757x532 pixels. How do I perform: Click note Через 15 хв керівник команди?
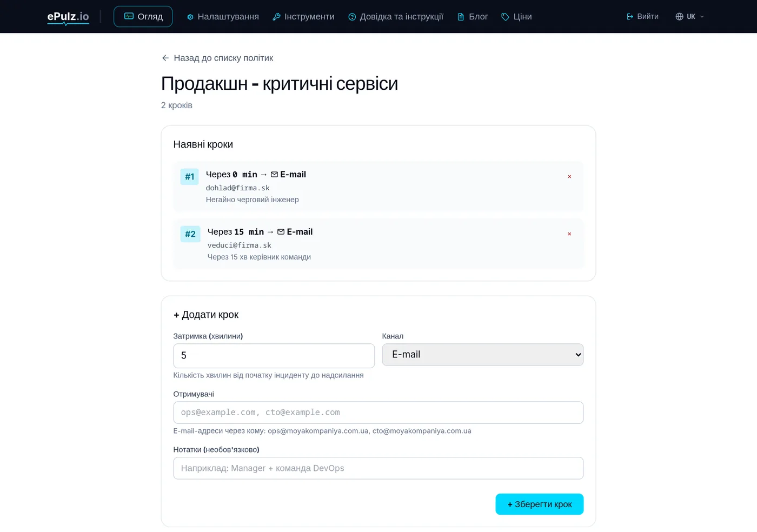[259, 257]
